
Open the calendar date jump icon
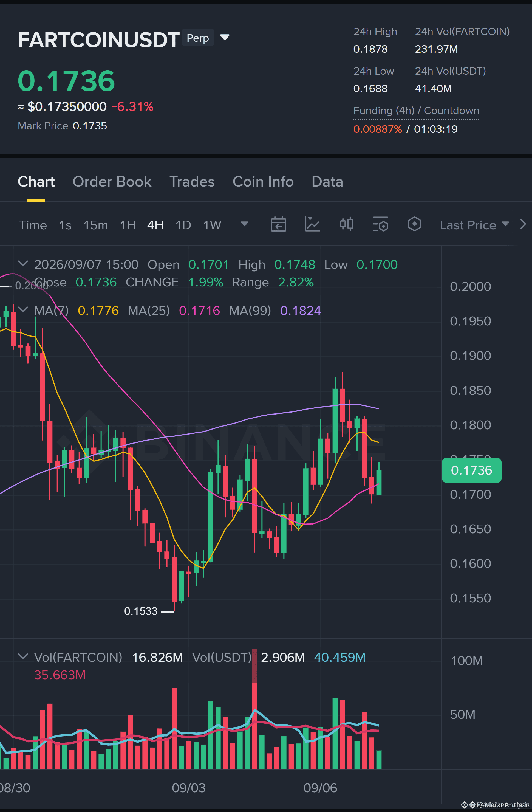click(x=278, y=224)
